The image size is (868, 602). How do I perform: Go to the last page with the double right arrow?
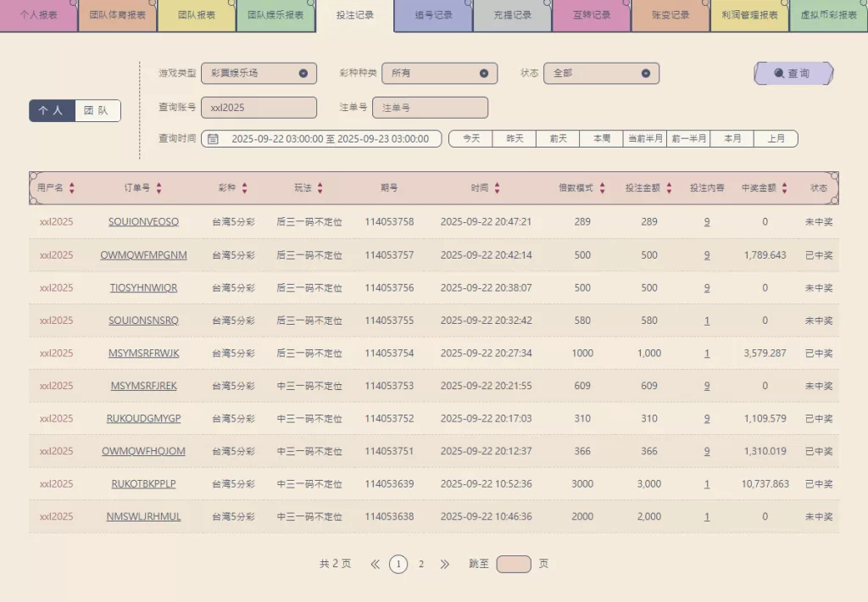(445, 564)
